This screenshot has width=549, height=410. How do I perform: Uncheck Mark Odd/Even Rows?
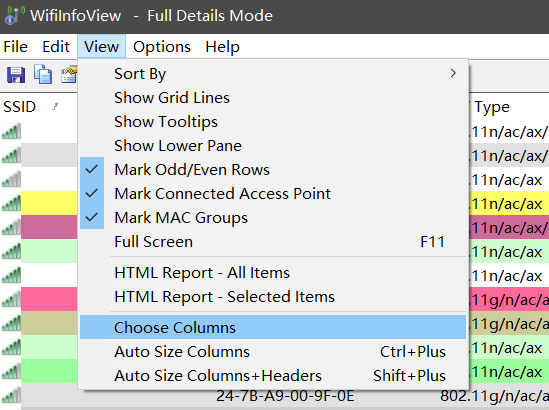(273, 169)
